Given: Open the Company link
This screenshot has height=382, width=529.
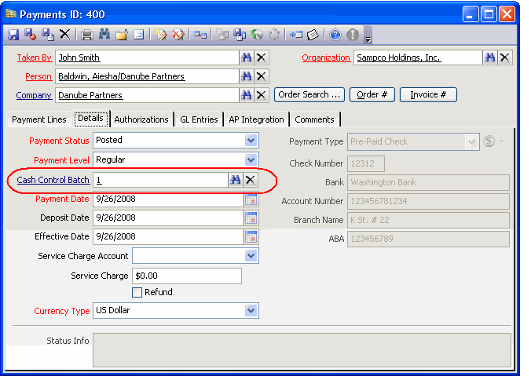Looking at the screenshot, I should point(33,95).
